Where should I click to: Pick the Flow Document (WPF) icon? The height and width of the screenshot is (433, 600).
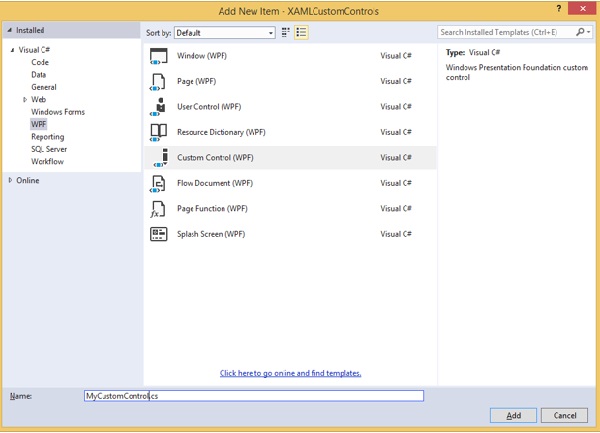pyautogui.click(x=159, y=183)
